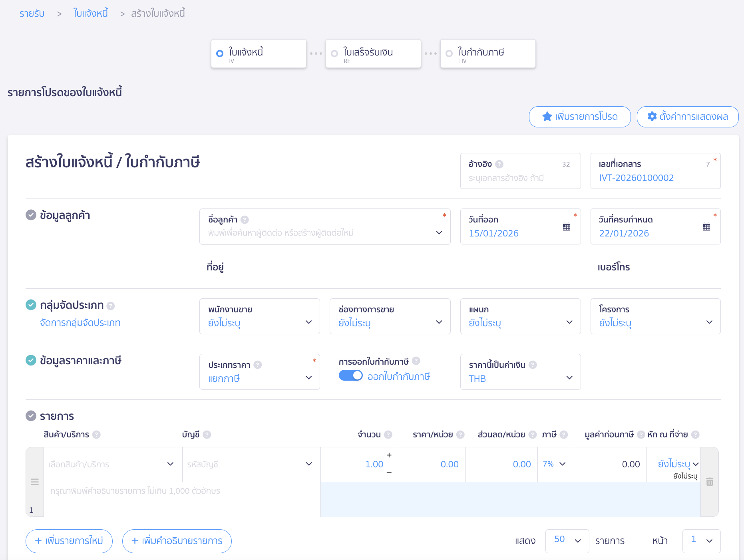Screen dimensions: 744x560
Task: Select the ใบกำกับภาษี TIV document step
Action: click(487, 54)
